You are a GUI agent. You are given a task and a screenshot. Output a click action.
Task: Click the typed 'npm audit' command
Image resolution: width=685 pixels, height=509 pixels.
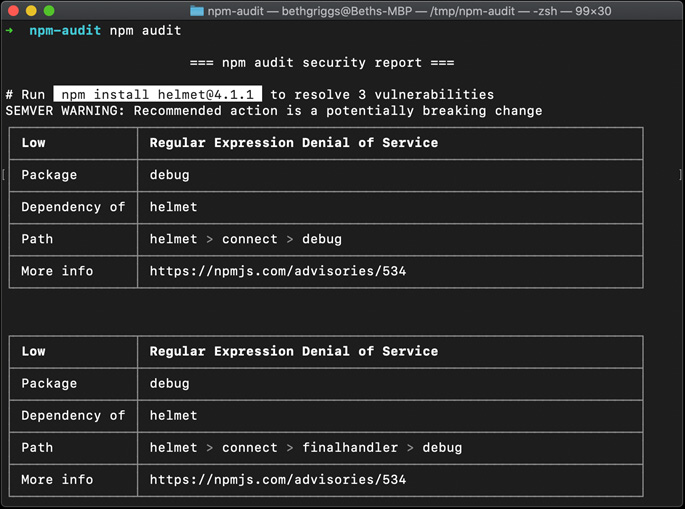click(145, 30)
